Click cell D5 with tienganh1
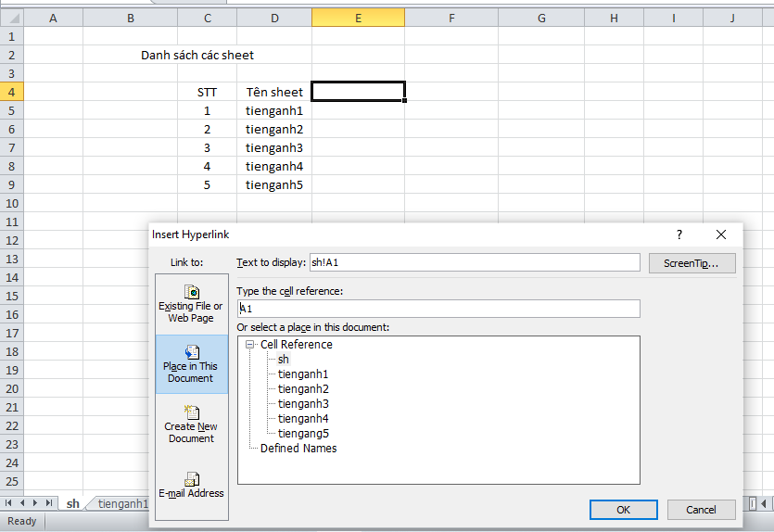This screenshot has height=532, width=774. click(x=274, y=111)
